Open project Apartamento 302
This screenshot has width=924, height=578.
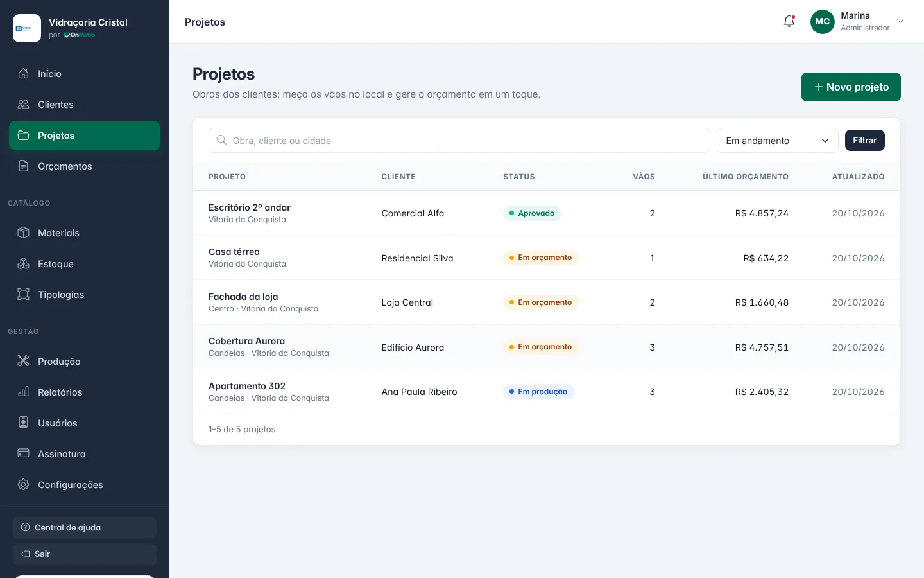(247, 386)
